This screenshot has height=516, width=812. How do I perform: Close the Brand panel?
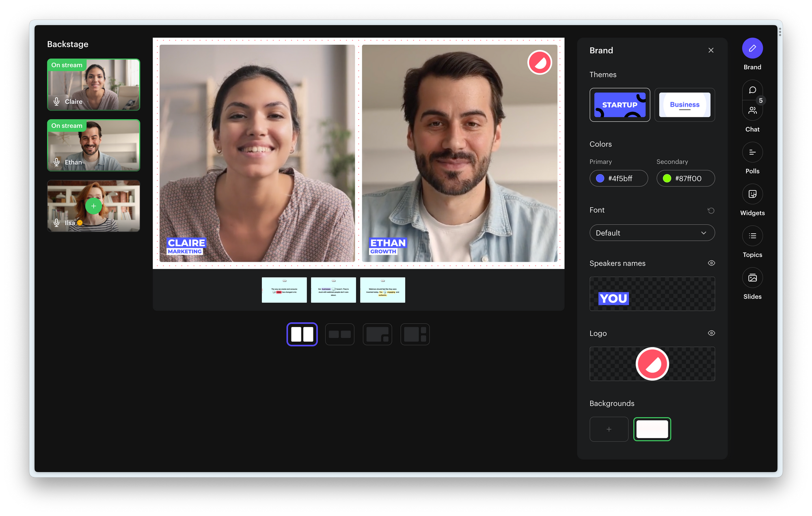point(711,49)
